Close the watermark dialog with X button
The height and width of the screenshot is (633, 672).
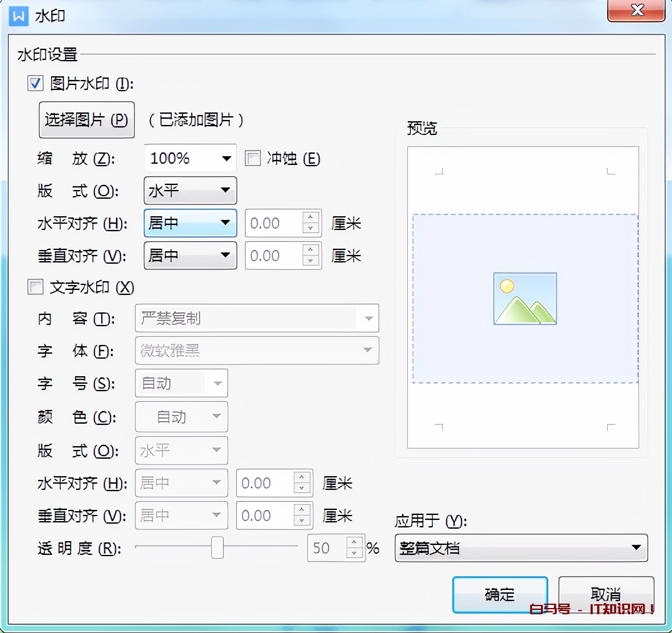pyautogui.click(x=636, y=11)
